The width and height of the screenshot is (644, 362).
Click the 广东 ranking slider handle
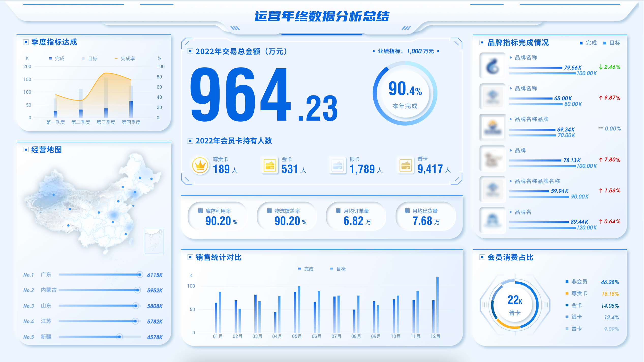pyautogui.click(x=139, y=274)
